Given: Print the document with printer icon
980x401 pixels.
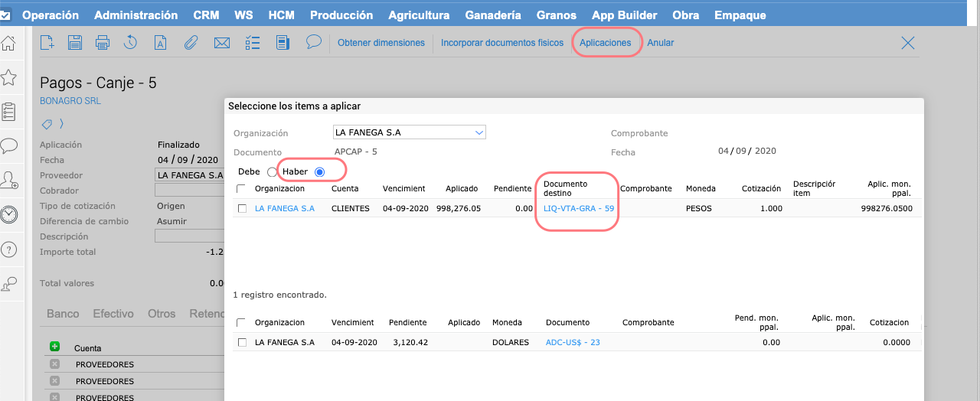Looking at the screenshot, I should (x=103, y=43).
